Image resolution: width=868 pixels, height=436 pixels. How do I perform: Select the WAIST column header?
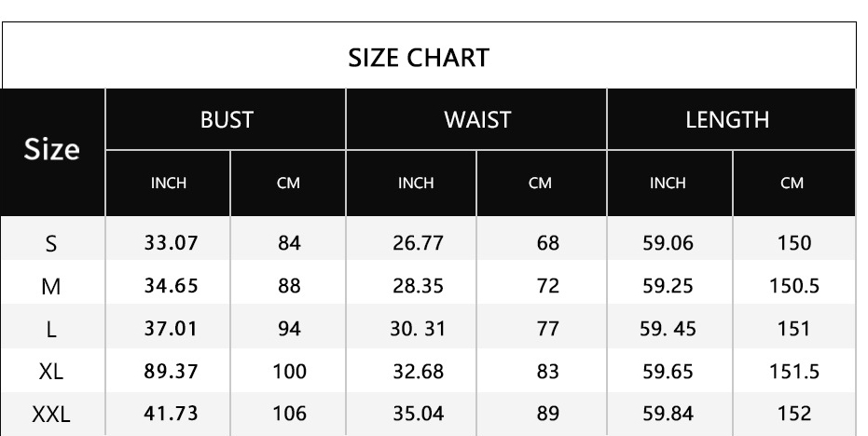pyautogui.click(x=476, y=119)
